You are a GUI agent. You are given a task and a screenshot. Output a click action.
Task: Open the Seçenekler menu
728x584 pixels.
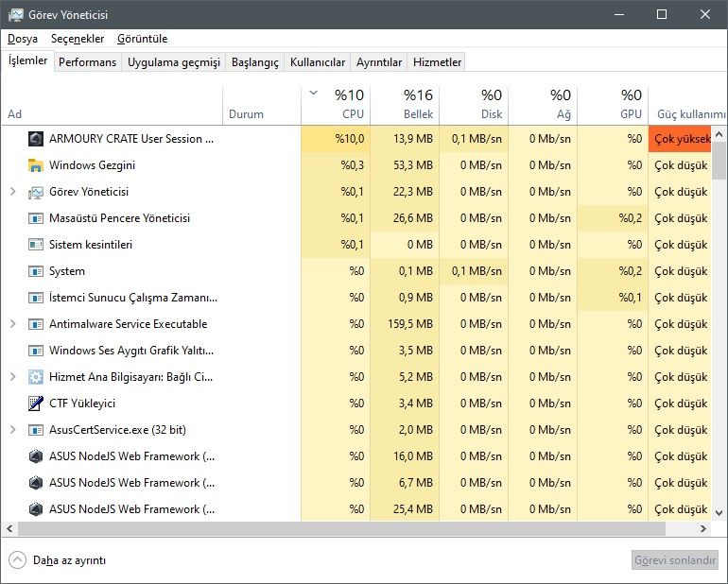[78, 39]
